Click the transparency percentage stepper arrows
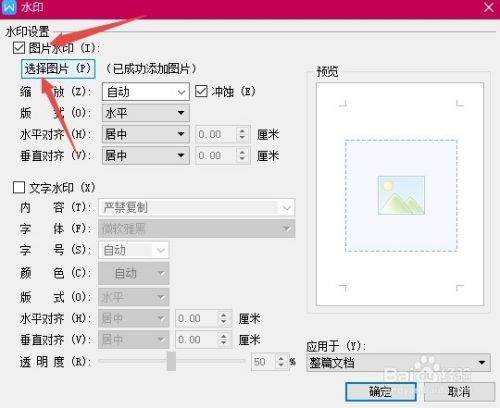The image size is (500, 408). [281, 362]
